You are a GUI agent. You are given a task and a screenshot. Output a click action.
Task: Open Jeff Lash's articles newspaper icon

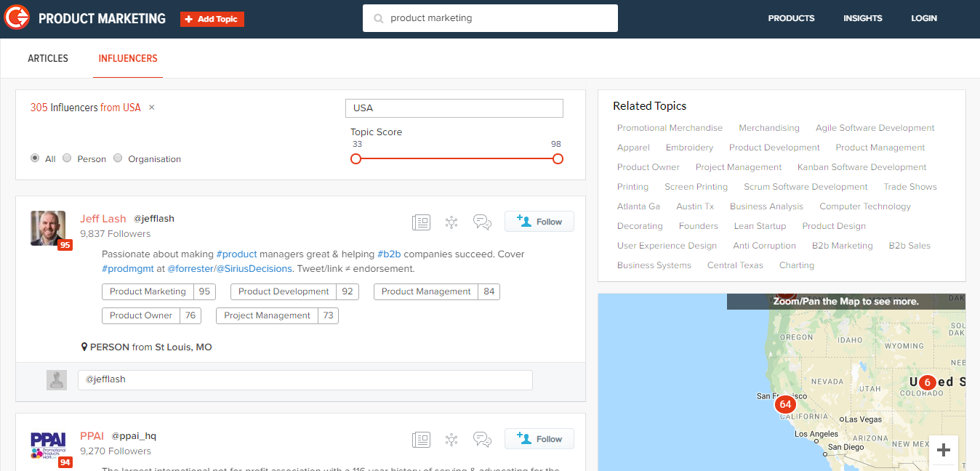421,222
